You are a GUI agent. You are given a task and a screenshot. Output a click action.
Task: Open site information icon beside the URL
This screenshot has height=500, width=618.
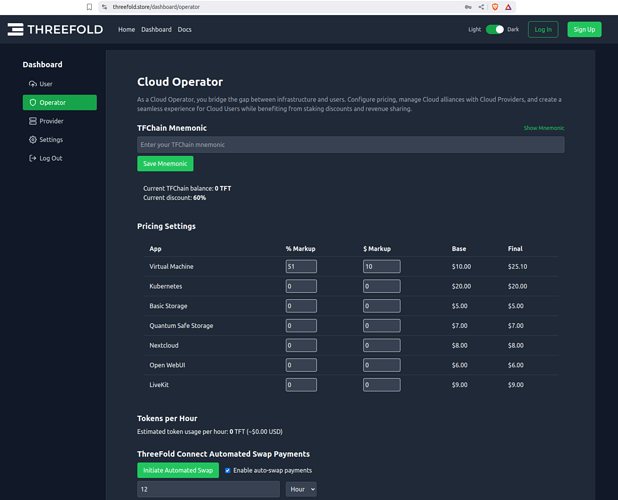[104, 6]
